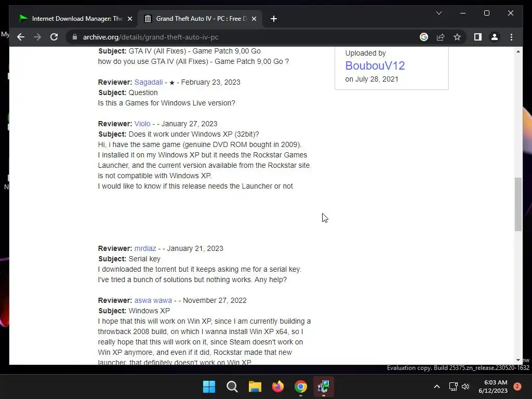
Task: Open the browser side panel
Action: pos(478,37)
